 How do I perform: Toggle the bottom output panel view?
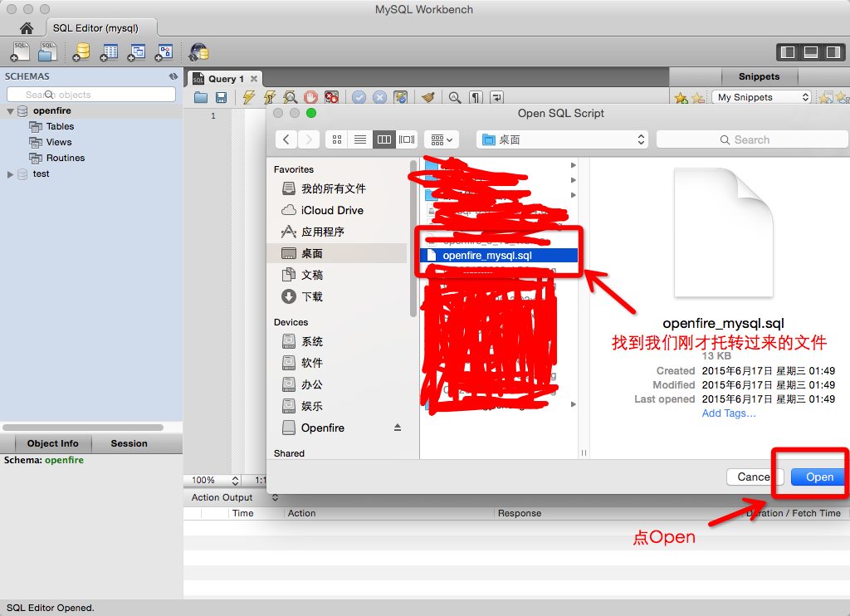[x=811, y=52]
